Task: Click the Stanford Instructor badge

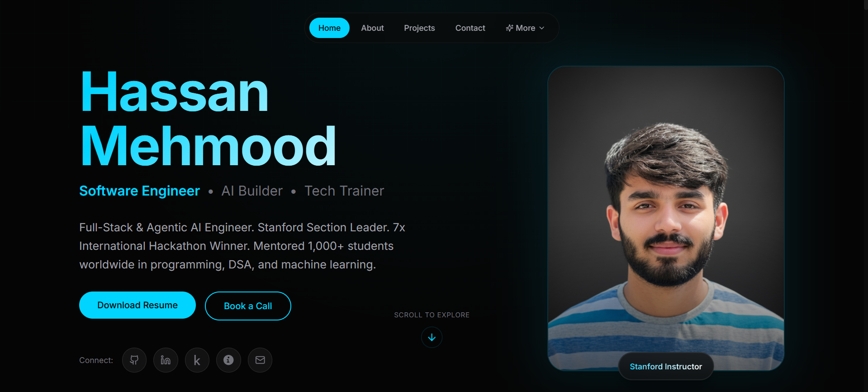Action: pos(666,367)
